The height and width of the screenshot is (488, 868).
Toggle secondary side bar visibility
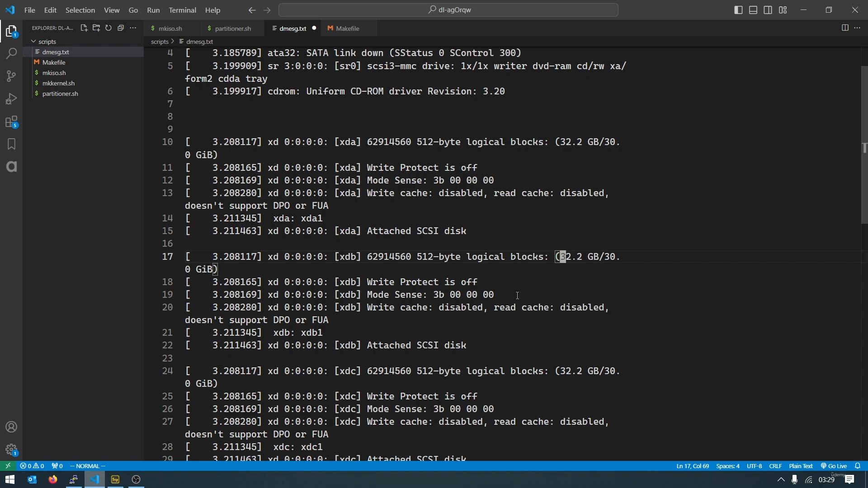pyautogui.click(x=768, y=10)
